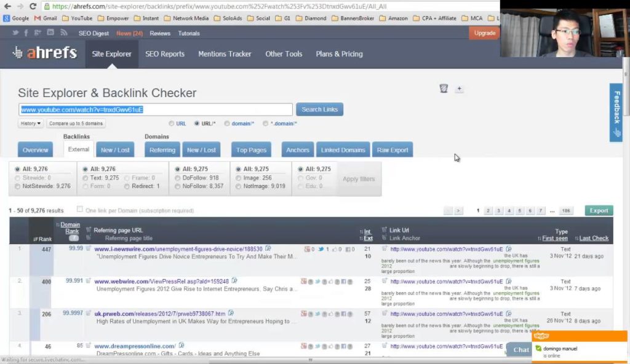Click the Skype notification header
Screen dimensions: 630x364
580,336
